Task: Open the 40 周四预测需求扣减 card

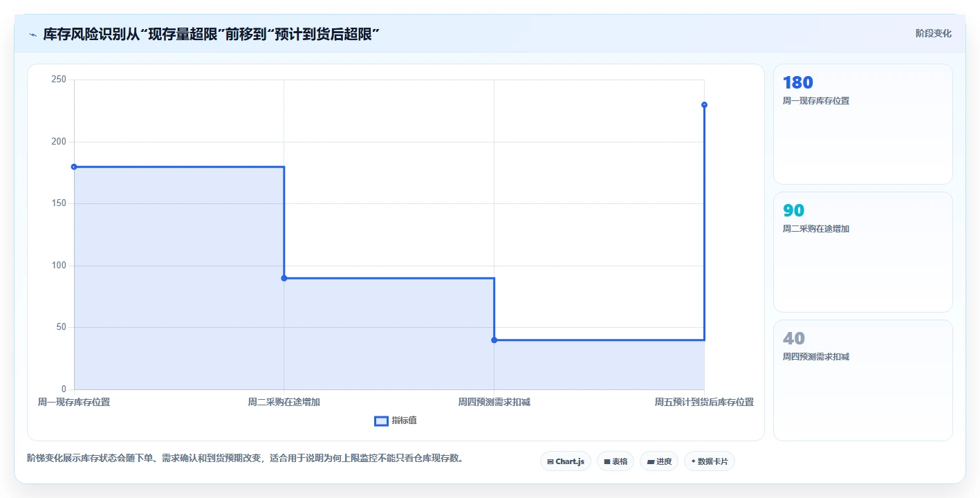Action: pos(862,380)
